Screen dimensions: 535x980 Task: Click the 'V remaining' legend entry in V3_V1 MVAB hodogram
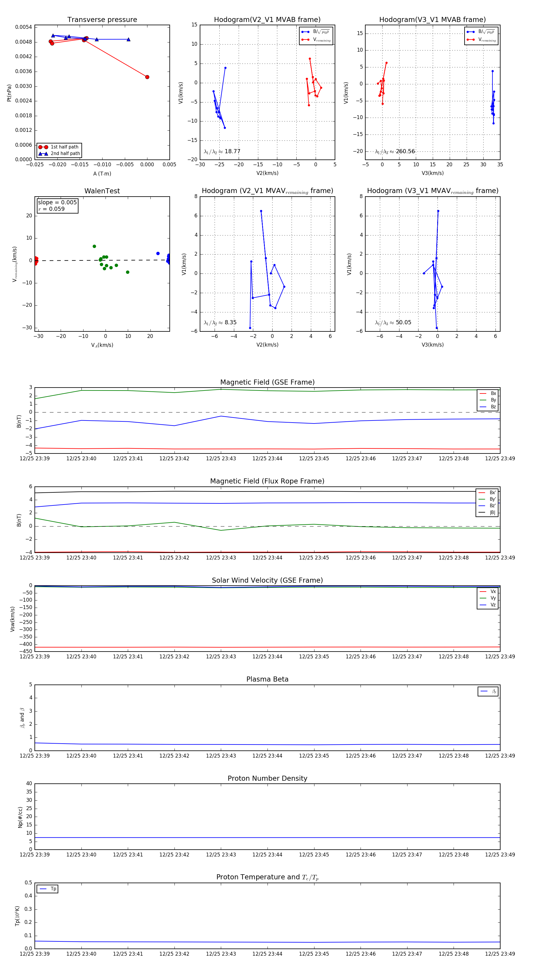481,39
